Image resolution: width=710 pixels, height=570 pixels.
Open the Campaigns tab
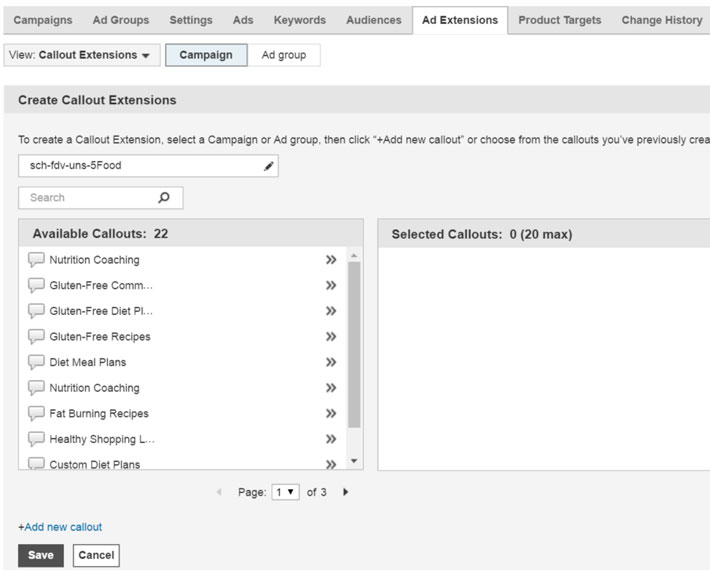43,20
